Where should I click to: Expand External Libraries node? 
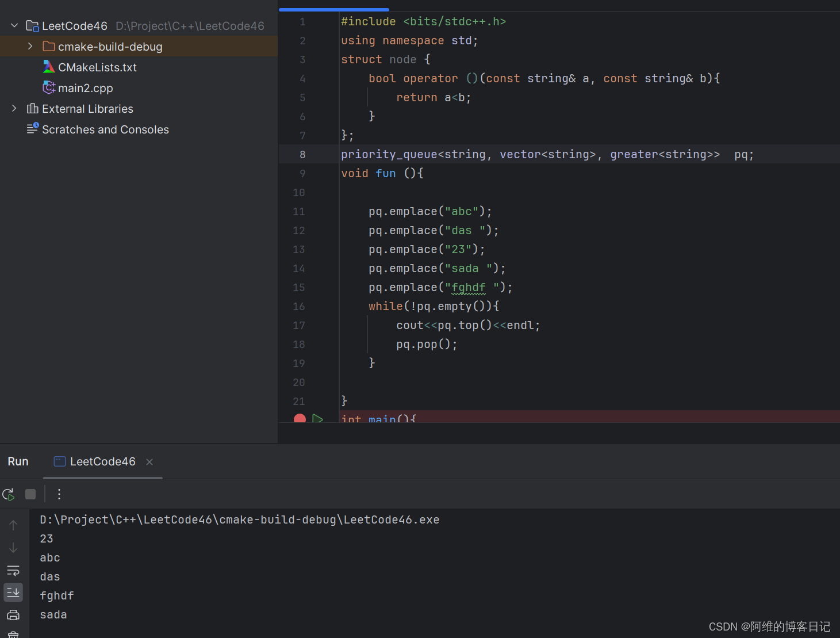pos(14,108)
